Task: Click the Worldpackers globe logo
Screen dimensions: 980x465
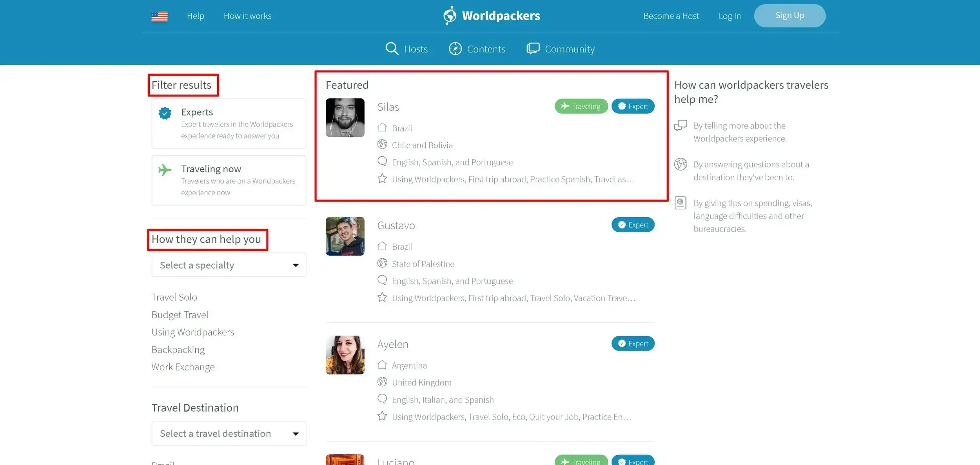Action: (x=450, y=16)
